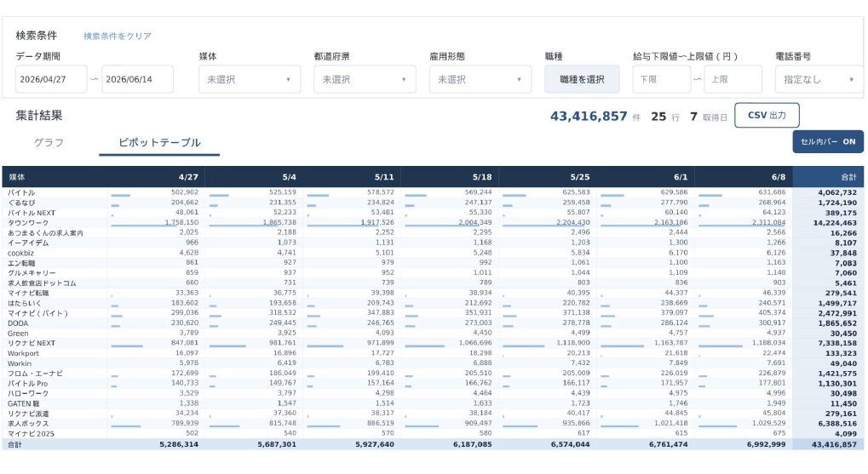Select the はたらいく row label

click(x=25, y=303)
